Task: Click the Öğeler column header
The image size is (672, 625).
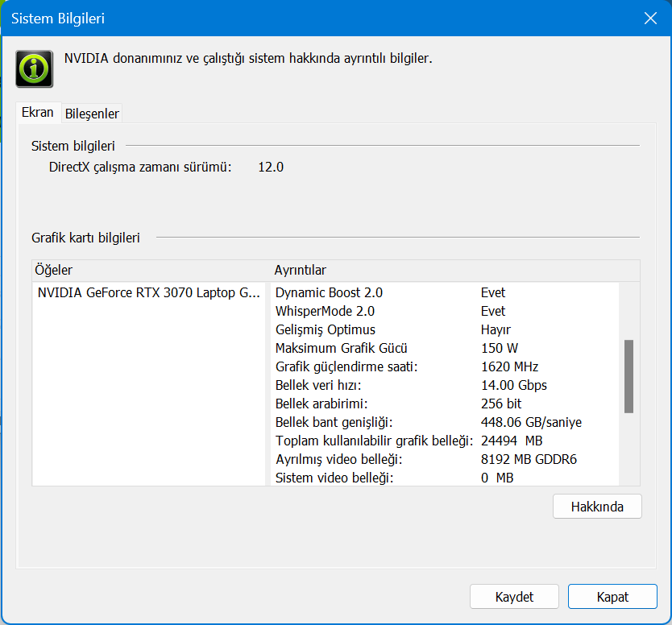Action: [x=53, y=270]
